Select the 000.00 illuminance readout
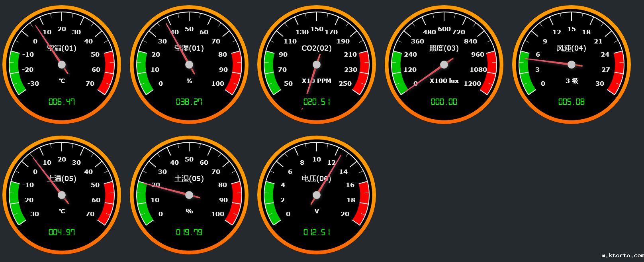This screenshot has width=644, height=262. coord(444,102)
